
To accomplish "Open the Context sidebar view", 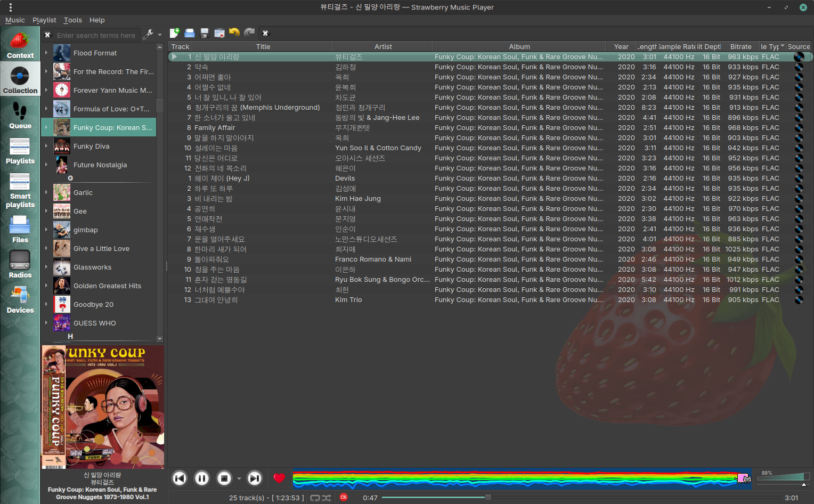I will click(20, 44).
